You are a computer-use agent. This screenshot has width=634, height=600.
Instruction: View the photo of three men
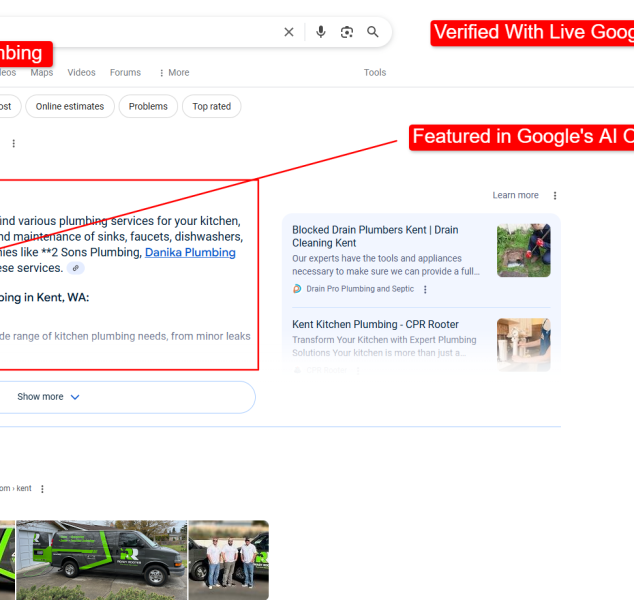point(229,560)
